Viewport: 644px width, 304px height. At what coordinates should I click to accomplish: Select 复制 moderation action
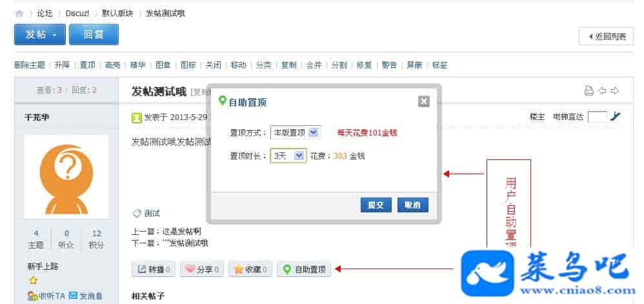click(x=288, y=65)
